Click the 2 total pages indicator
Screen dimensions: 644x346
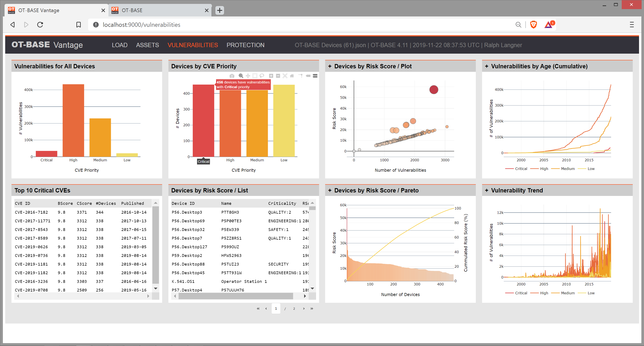(x=294, y=309)
